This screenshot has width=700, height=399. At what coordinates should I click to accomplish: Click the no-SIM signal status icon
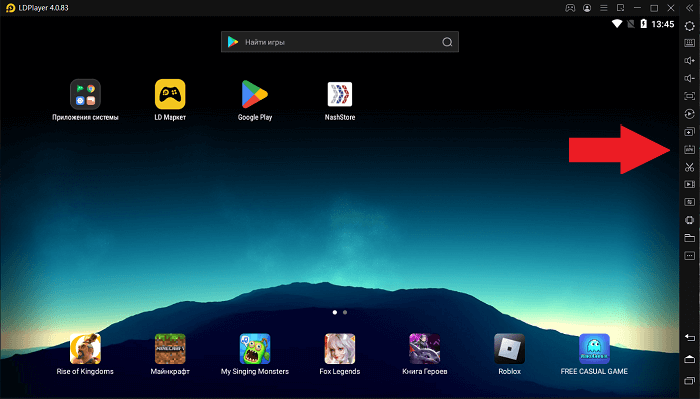pos(631,24)
